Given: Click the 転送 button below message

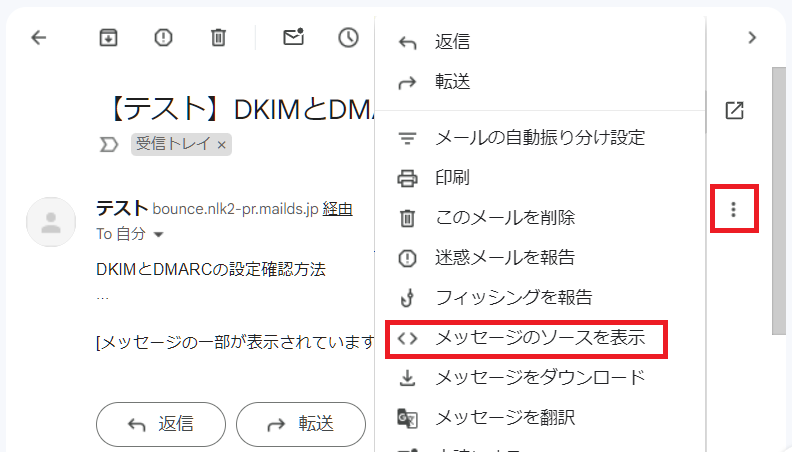Looking at the screenshot, I should point(301,424).
